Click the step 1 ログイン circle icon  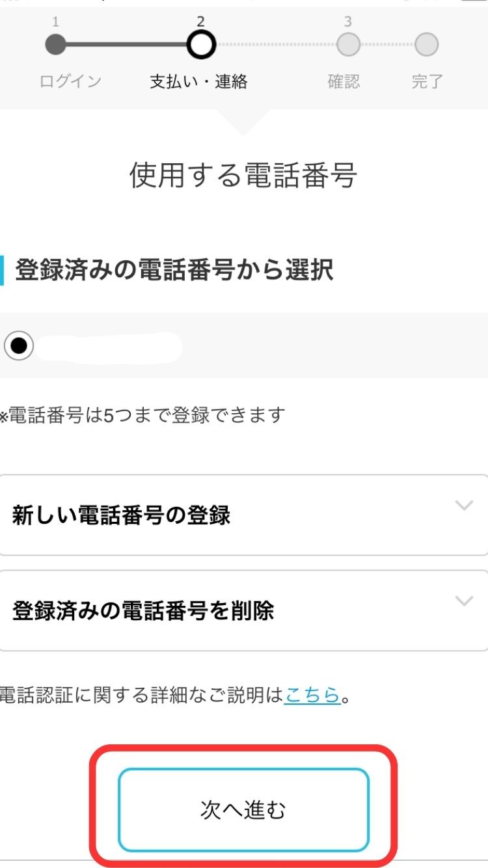coord(55,44)
